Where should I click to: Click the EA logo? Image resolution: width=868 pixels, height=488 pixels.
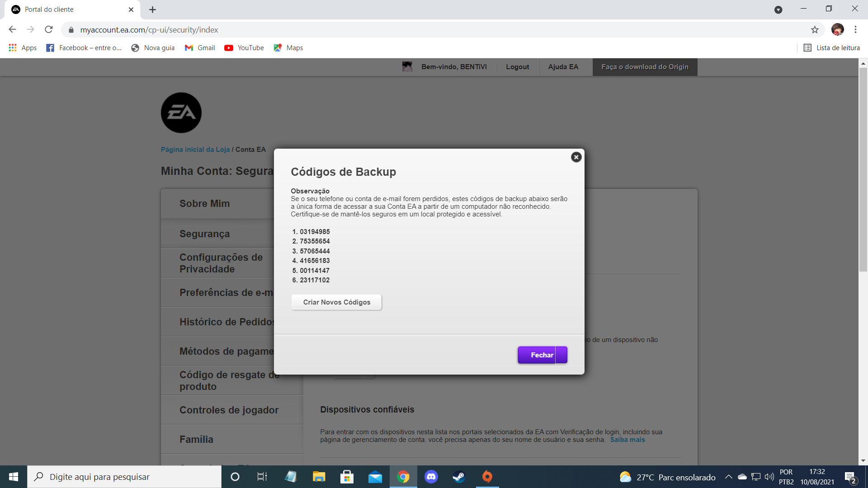pyautogui.click(x=181, y=113)
